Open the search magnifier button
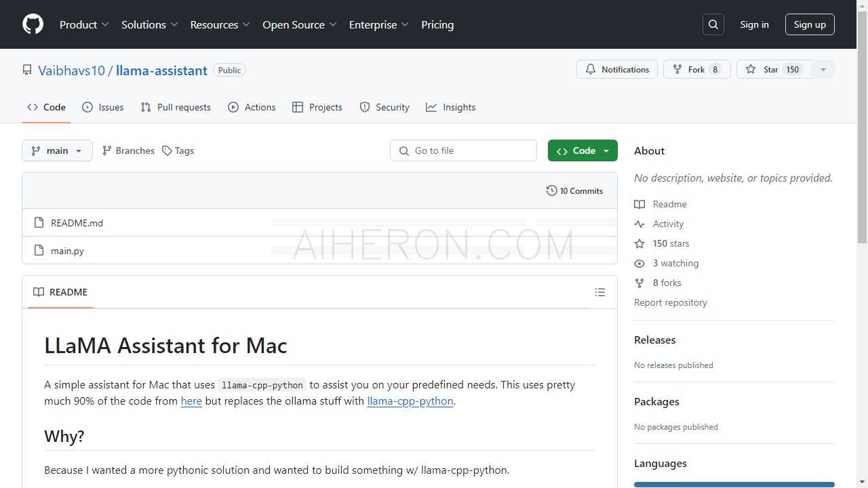This screenshot has height=488, width=868. pyautogui.click(x=713, y=24)
